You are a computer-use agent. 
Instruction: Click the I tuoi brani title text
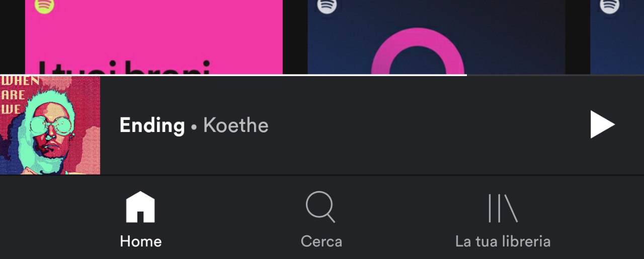pos(123,68)
